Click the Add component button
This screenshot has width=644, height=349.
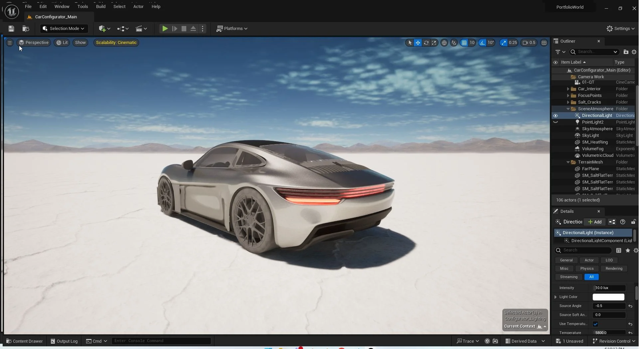point(595,222)
